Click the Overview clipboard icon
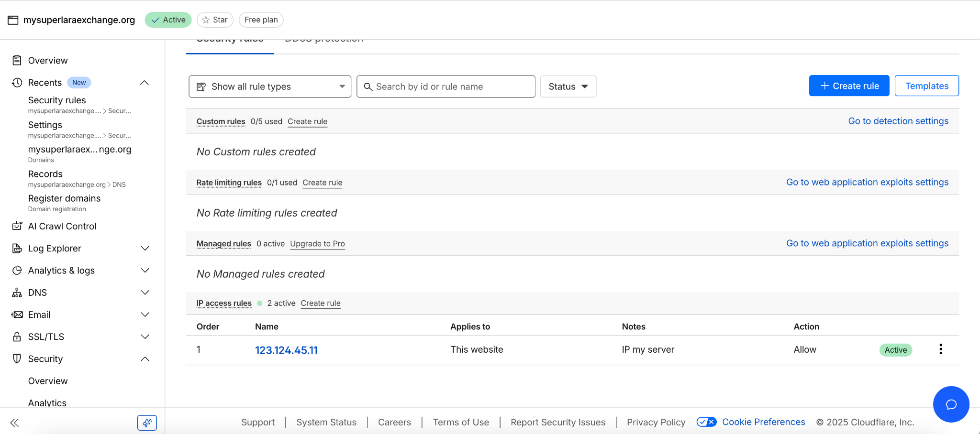This screenshot has height=434, width=980. [17, 60]
